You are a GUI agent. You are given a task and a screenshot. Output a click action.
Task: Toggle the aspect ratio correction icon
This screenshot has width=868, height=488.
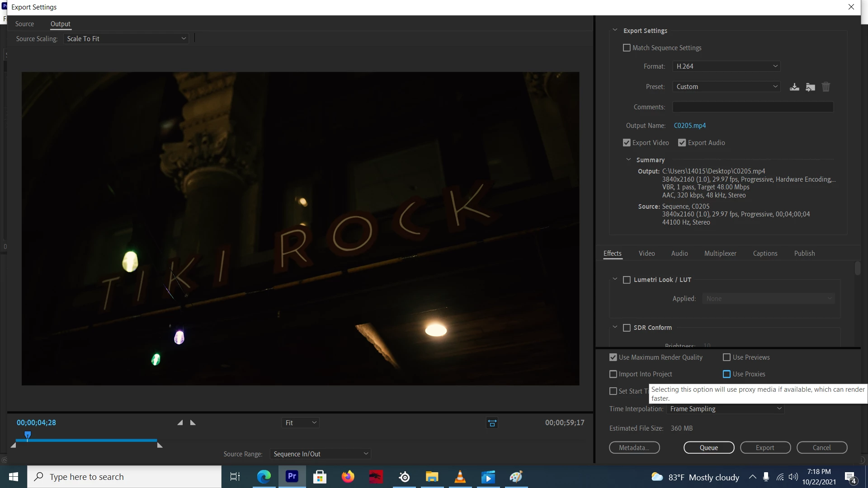[x=492, y=423]
